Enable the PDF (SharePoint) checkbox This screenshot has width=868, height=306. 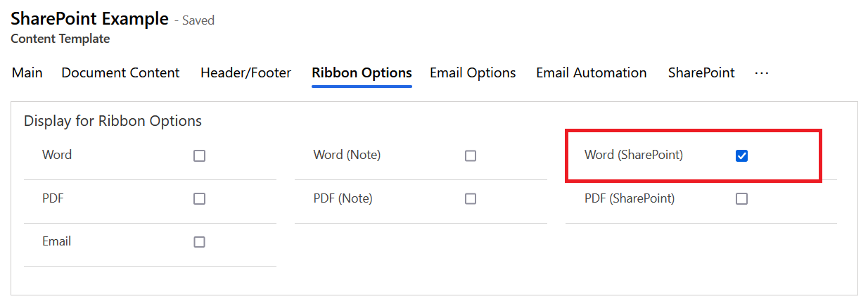click(741, 199)
